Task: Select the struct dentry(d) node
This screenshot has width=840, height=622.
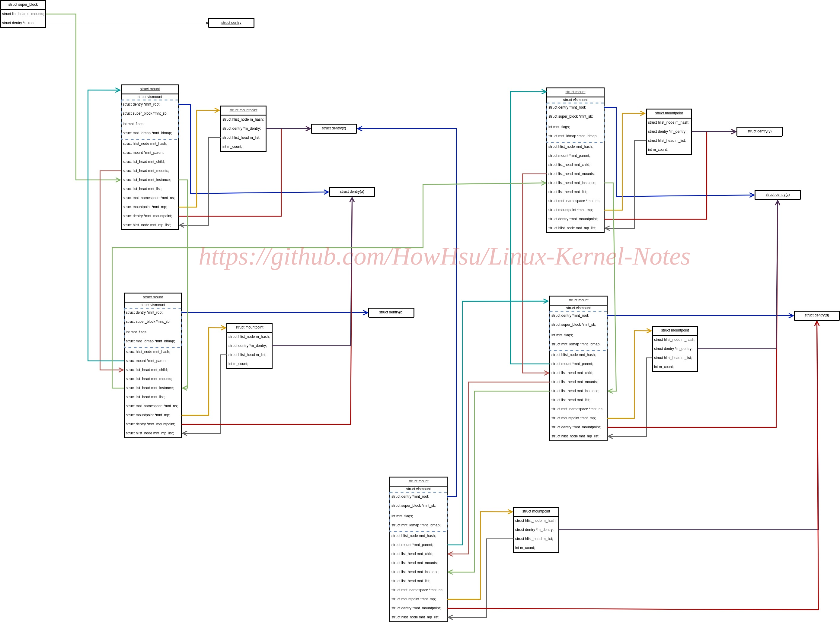Action: pos(817,316)
